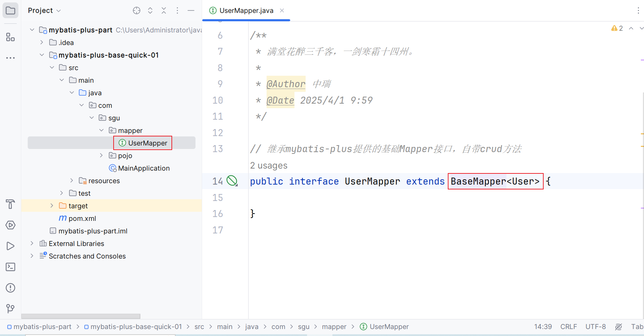The height and width of the screenshot is (336, 644).
Task: Click the '2 usages' inlay hint
Action: pyautogui.click(x=269, y=165)
